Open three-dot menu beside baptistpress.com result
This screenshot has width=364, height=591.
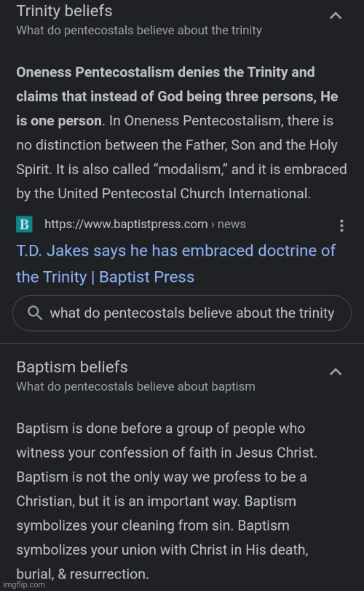[x=341, y=225]
